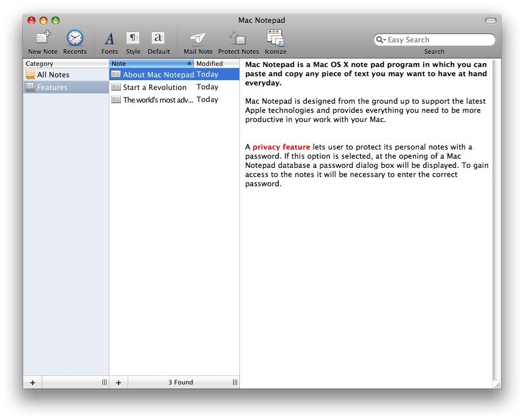
Task: Click the note list pane resize grip
Action: (235, 382)
